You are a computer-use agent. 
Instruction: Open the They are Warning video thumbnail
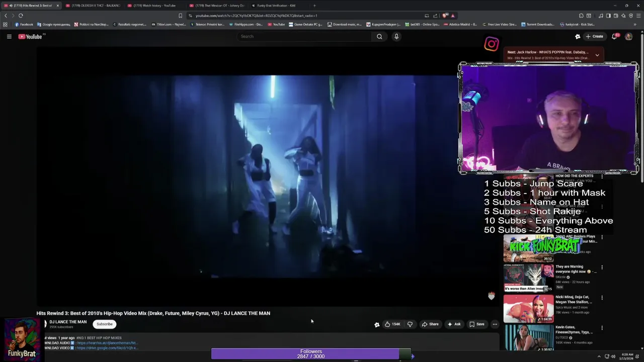528,278
